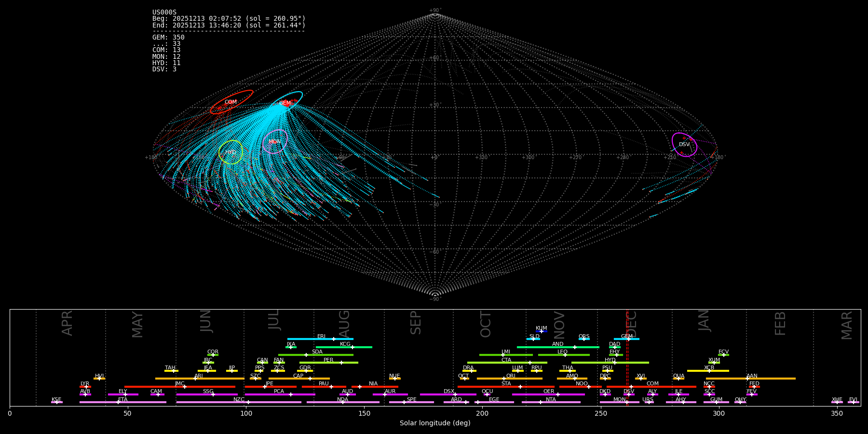Click the +90° label atop the sky map
Viewport: 868px width, 434px height.
coord(435,11)
